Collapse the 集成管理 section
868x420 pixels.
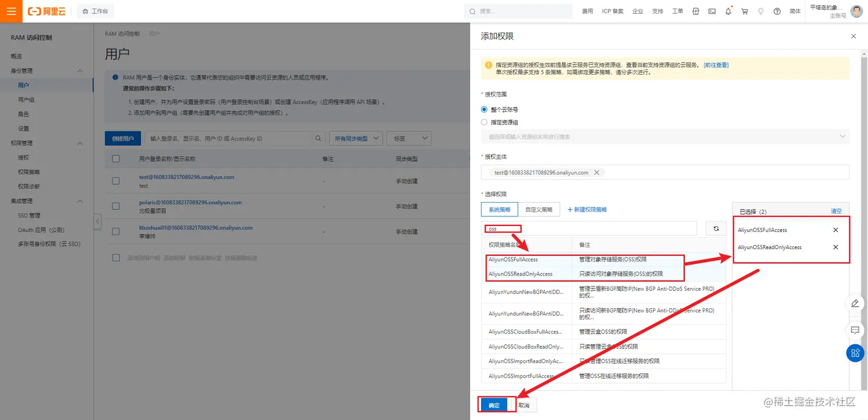click(80, 201)
